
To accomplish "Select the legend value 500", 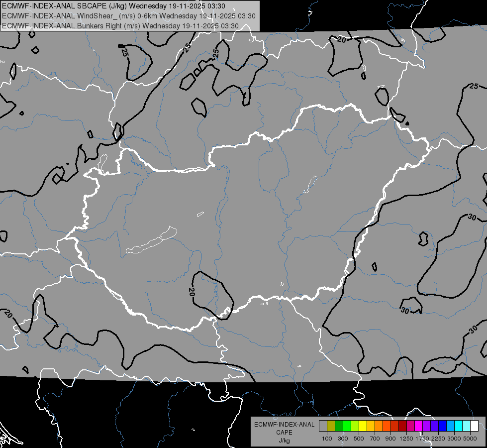I will click(x=359, y=439).
